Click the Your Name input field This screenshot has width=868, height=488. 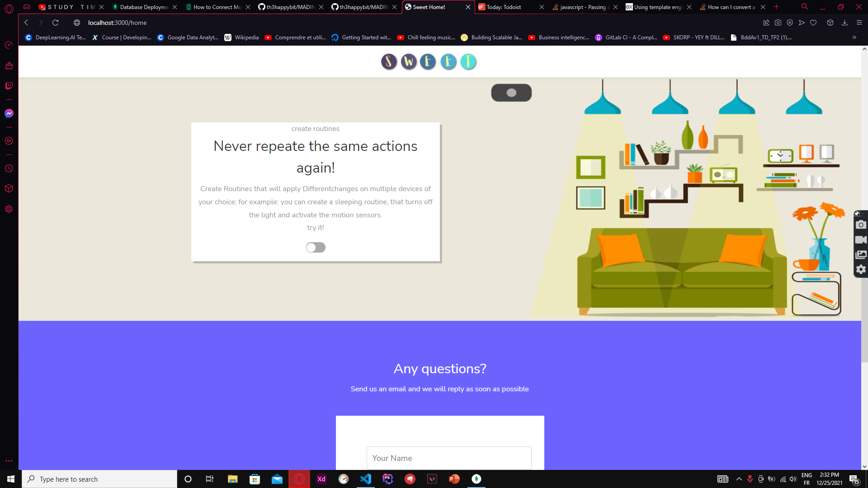pyautogui.click(x=449, y=458)
